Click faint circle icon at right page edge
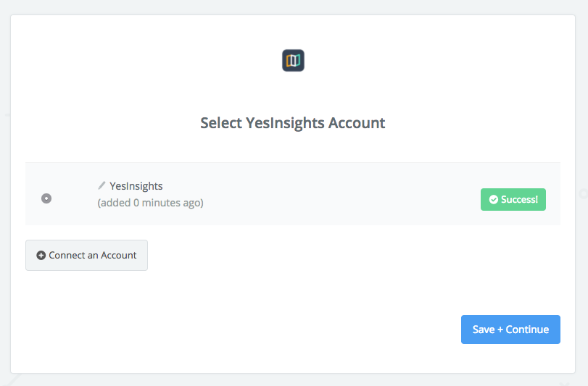The height and width of the screenshot is (386, 588). coord(584,193)
